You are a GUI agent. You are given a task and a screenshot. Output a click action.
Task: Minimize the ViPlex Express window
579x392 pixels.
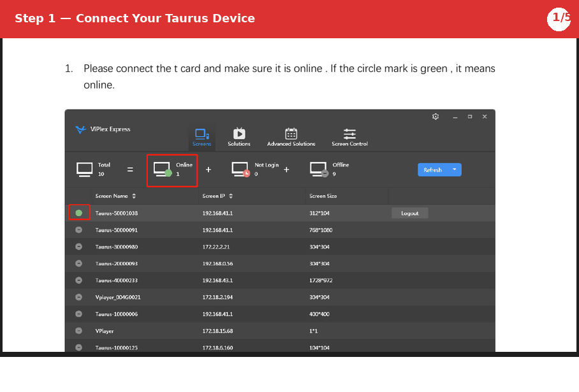455,117
